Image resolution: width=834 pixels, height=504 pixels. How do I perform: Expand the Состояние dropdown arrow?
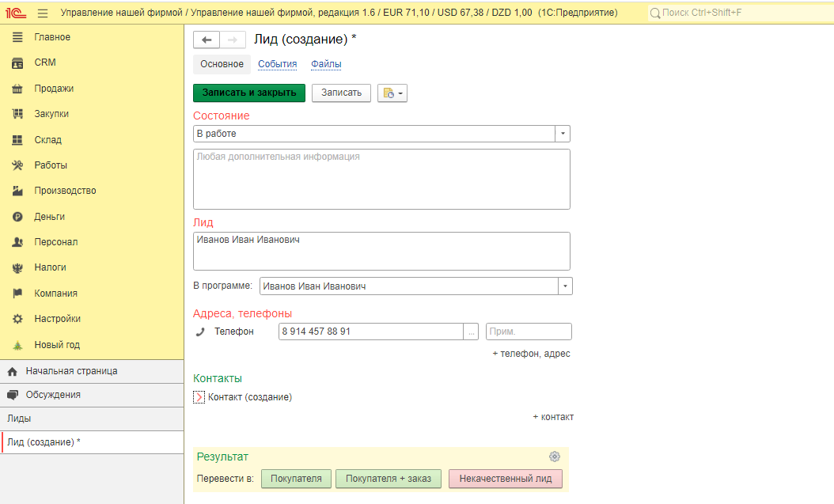563,134
